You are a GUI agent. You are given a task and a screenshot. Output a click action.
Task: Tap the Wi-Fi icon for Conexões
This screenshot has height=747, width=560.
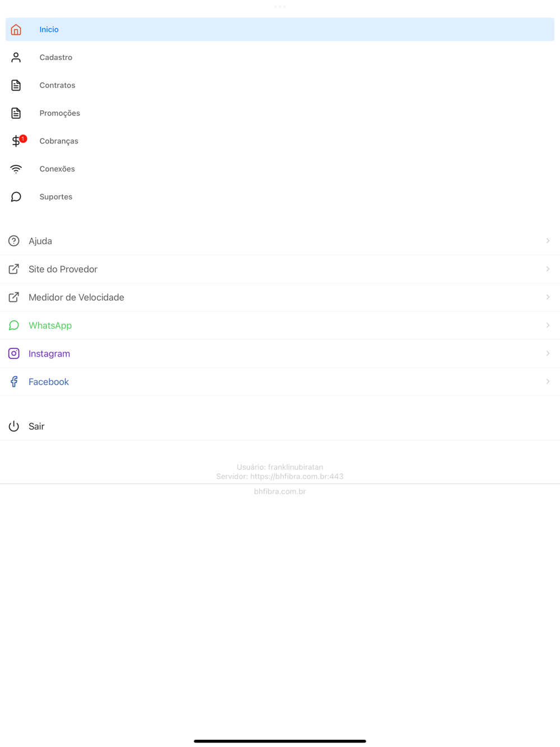[x=16, y=169]
